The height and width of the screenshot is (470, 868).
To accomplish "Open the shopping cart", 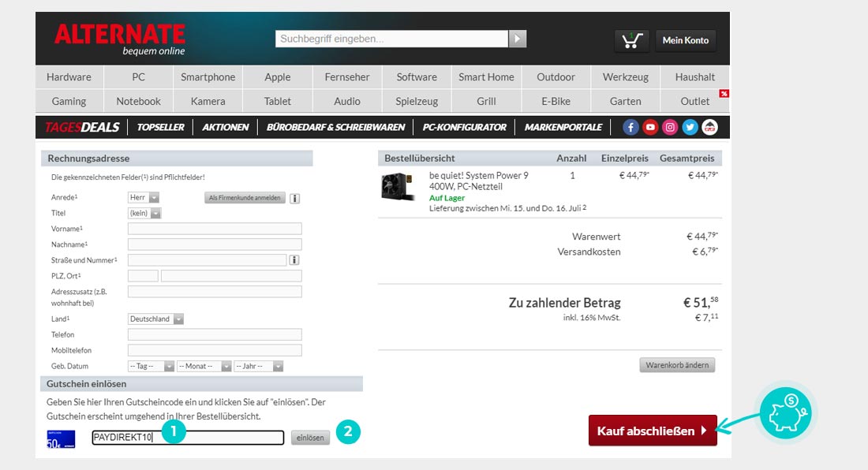I will tap(631, 40).
